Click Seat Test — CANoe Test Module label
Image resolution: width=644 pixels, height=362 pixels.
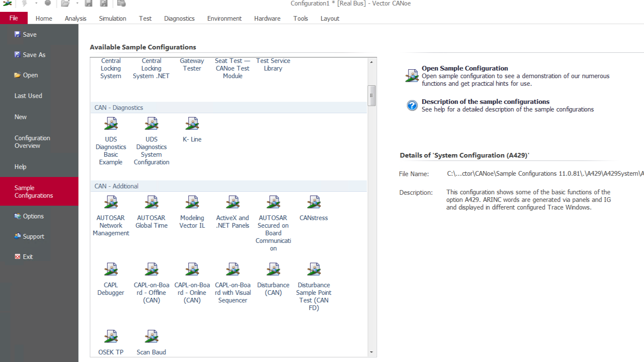click(233, 68)
